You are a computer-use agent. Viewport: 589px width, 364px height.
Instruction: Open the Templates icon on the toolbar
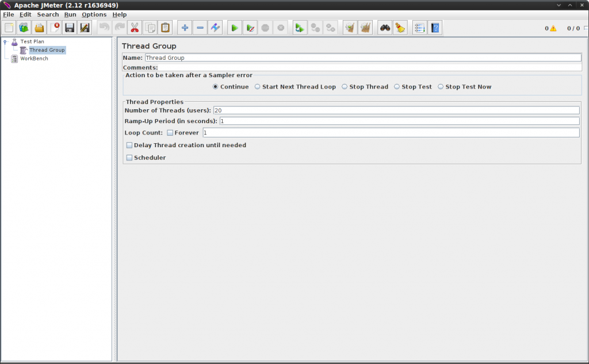pos(24,27)
